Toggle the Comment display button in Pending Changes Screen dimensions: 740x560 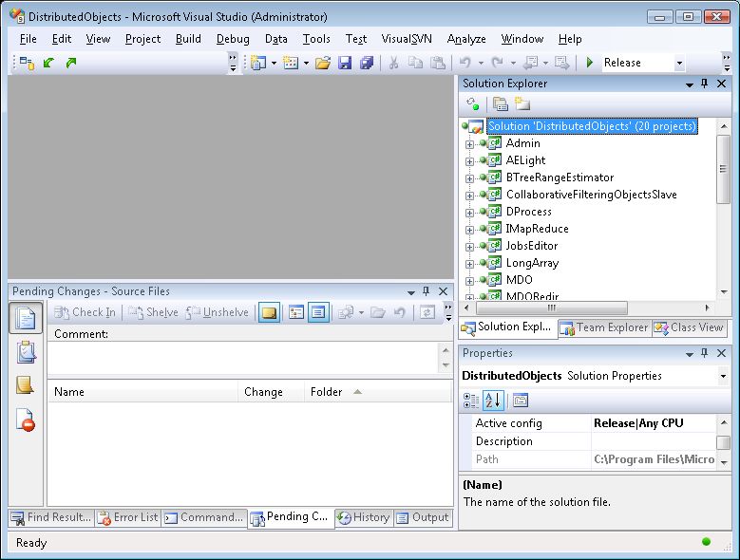click(x=269, y=312)
